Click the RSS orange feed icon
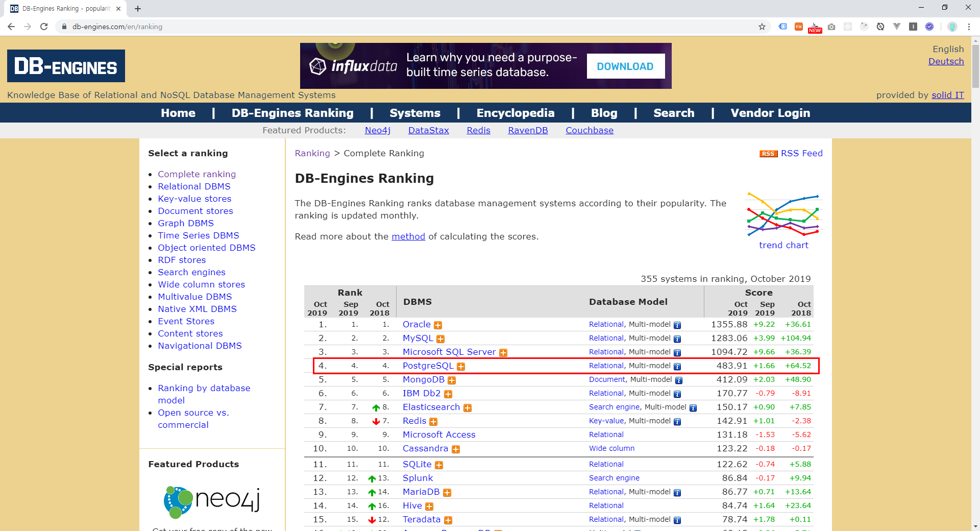The height and width of the screenshot is (531, 980). tap(768, 154)
